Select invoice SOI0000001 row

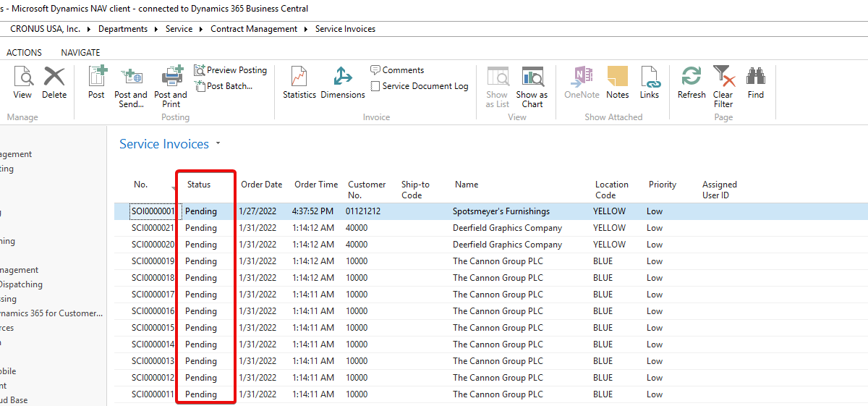click(x=491, y=211)
